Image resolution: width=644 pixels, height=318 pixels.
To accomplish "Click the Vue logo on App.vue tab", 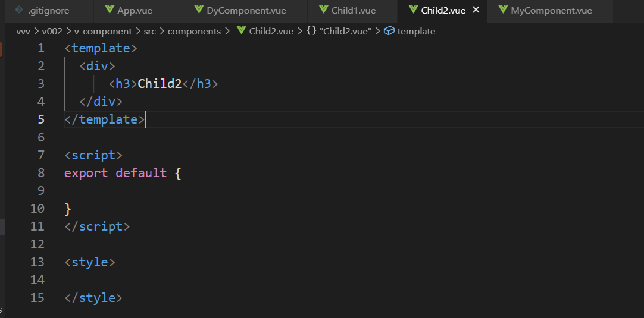I will [x=110, y=10].
